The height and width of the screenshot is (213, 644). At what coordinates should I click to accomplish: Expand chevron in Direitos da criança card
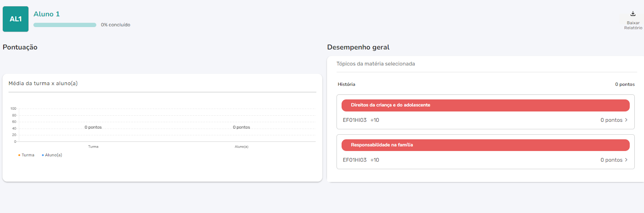pos(626,120)
